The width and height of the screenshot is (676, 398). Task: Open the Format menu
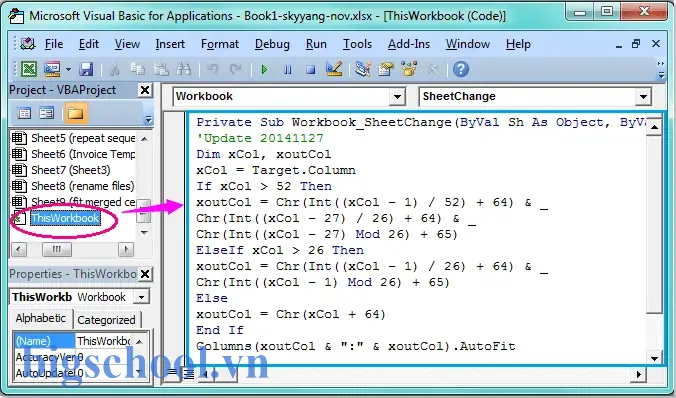(x=219, y=44)
